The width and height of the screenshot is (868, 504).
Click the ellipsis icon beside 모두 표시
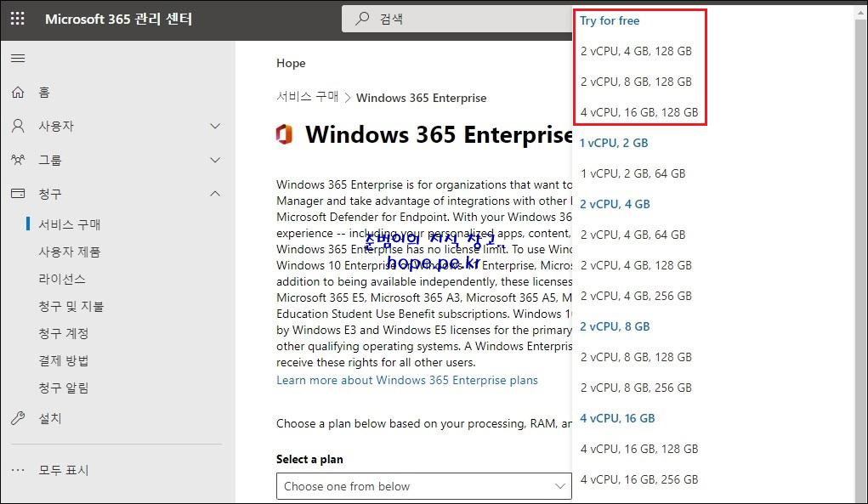tap(18, 470)
